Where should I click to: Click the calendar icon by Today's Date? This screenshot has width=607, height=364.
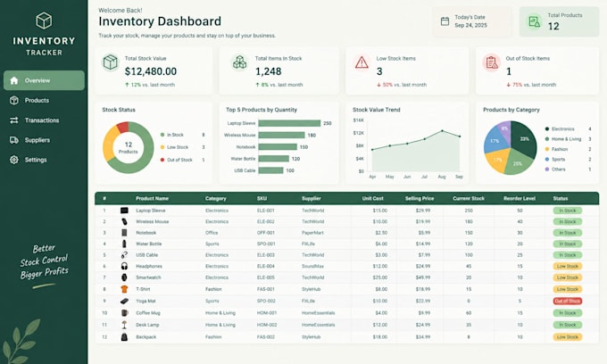pos(445,21)
